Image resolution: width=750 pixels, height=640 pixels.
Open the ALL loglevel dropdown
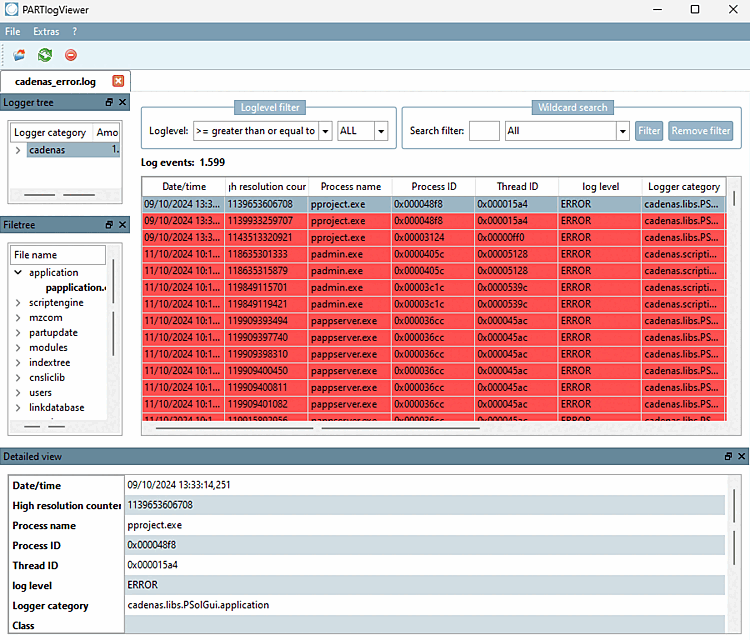coord(381,131)
